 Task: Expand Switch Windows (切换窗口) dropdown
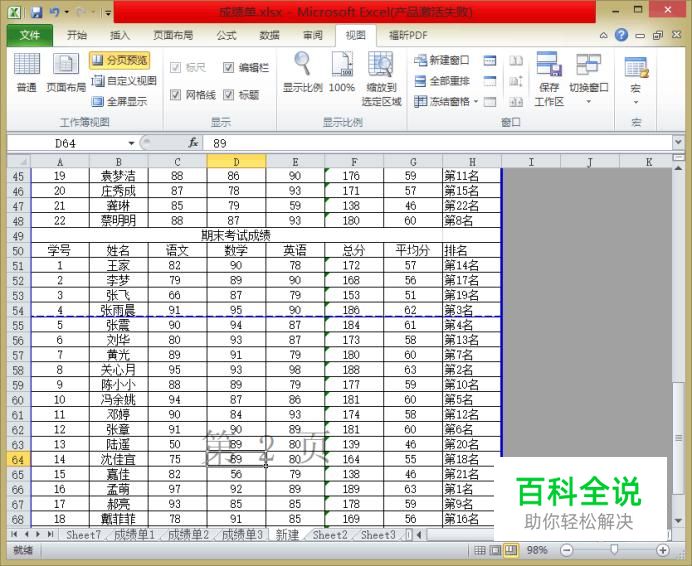588,102
